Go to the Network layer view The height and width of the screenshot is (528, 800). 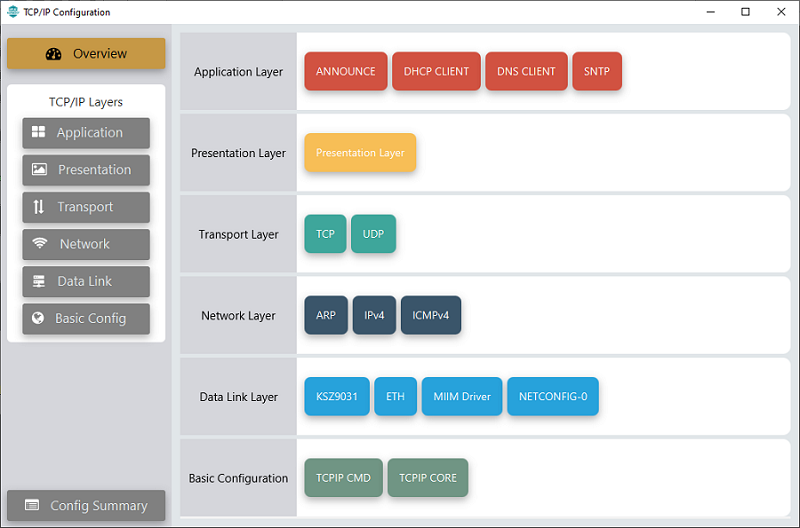point(86,244)
